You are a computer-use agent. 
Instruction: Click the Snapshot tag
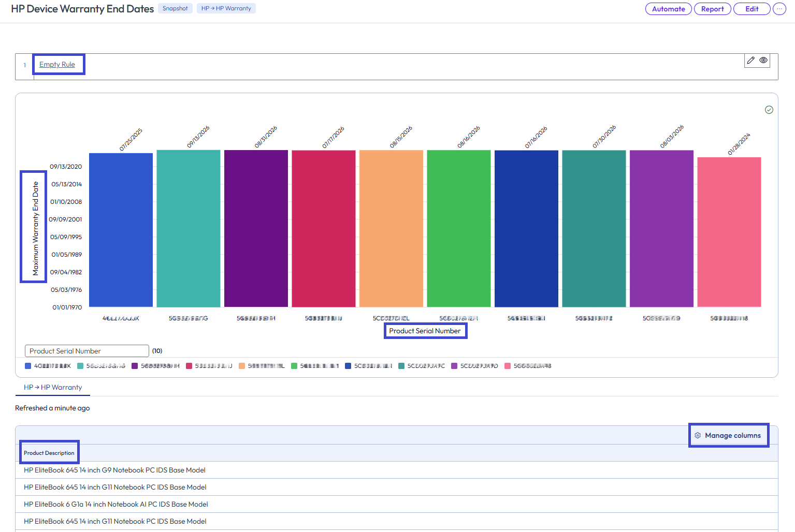[175, 8]
